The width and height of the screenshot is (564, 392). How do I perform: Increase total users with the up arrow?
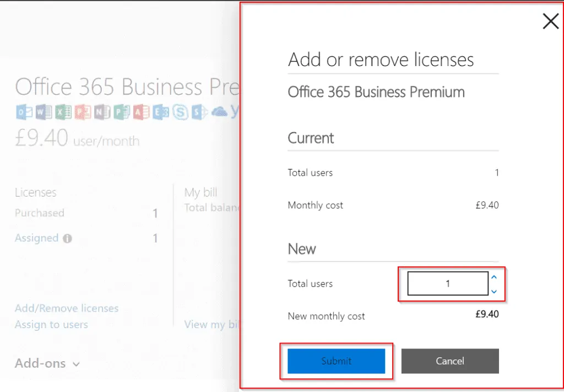pos(494,277)
